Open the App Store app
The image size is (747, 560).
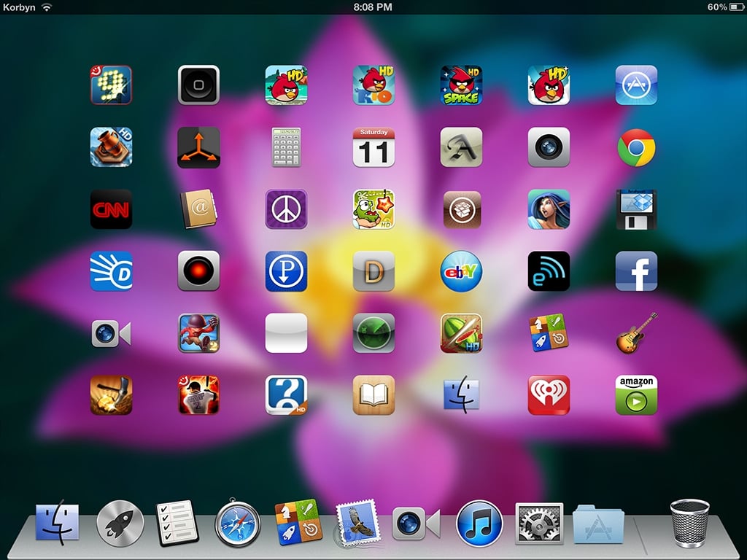pyautogui.click(x=636, y=85)
